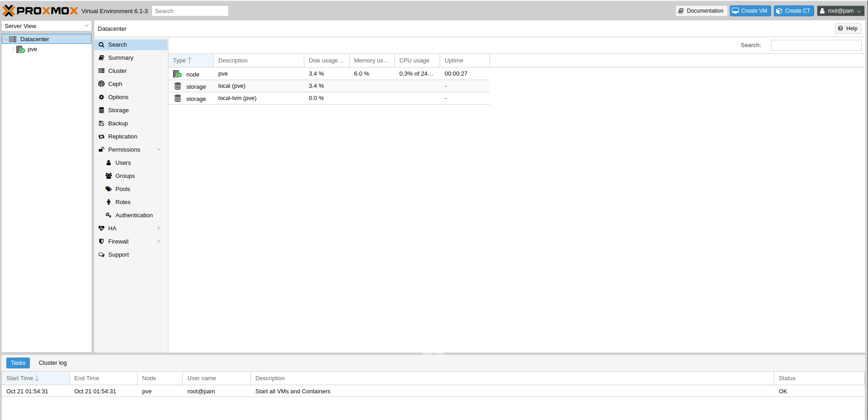
Task: Sort by the Type column header
Action: tap(191, 61)
